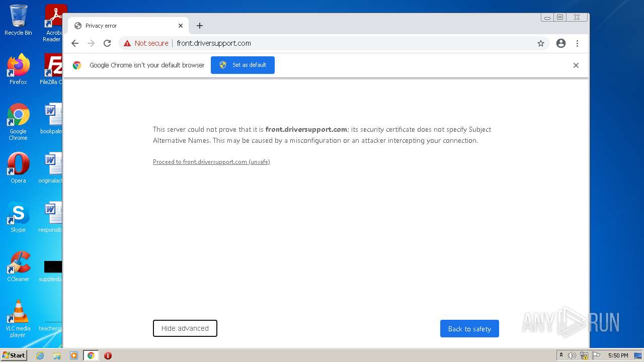Click the Back to safety button
644x362 pixels.
click(469, 329)
